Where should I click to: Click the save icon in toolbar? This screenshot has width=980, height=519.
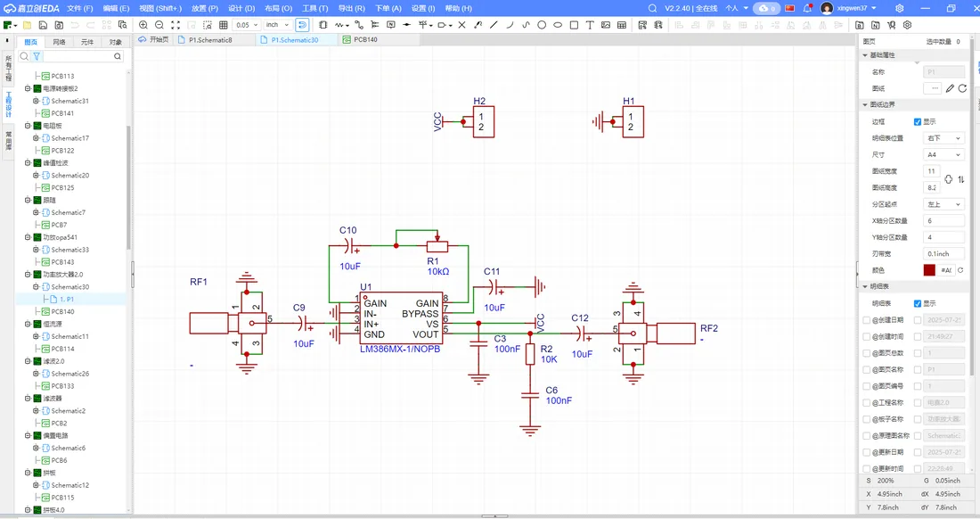pyautogui.click(x=43, y=25)
